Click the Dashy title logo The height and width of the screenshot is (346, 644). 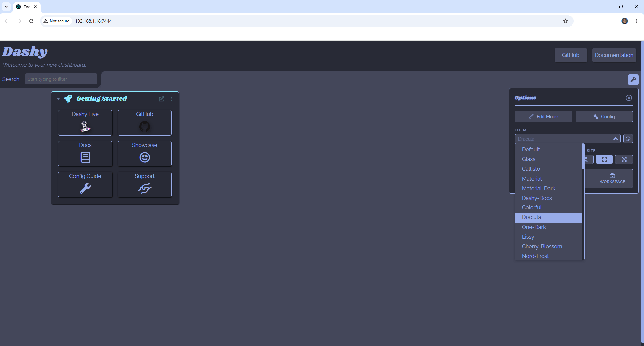tap(25, 52)
